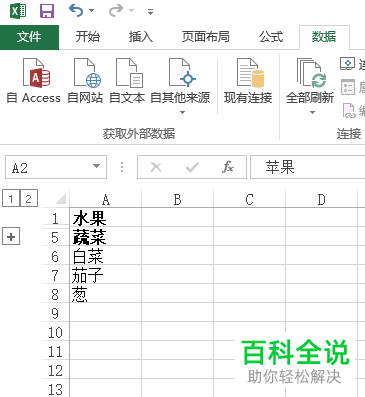Select column A header
The image size is (365, 397).
tap(106, 200)
